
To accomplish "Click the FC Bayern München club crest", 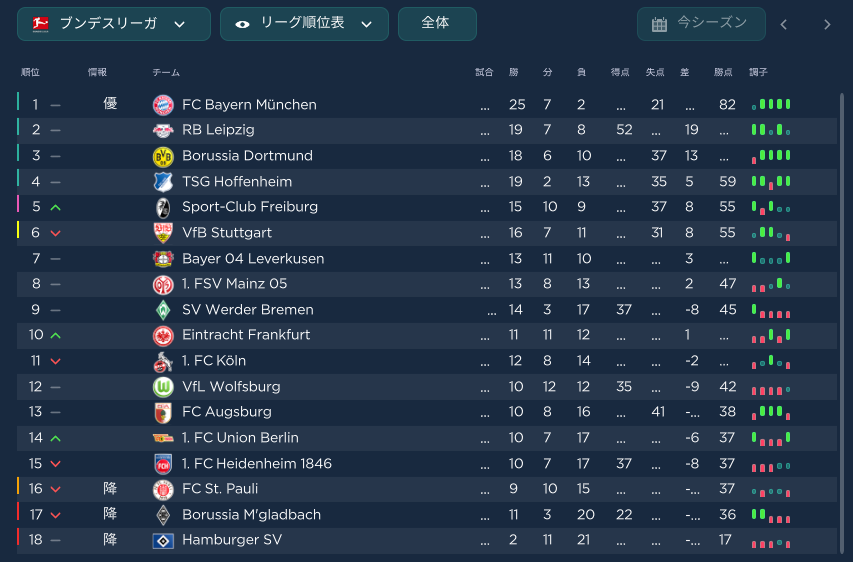I will [163, 105].
